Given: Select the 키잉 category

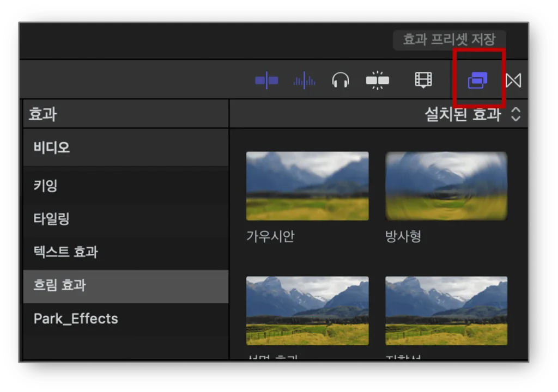Looking at the screenshot, I should pos(126,185).
